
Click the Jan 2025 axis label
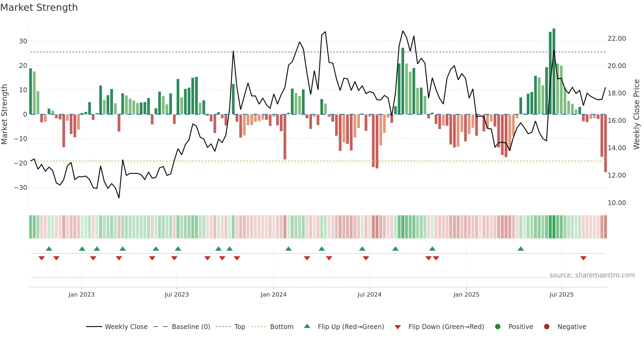466,294
